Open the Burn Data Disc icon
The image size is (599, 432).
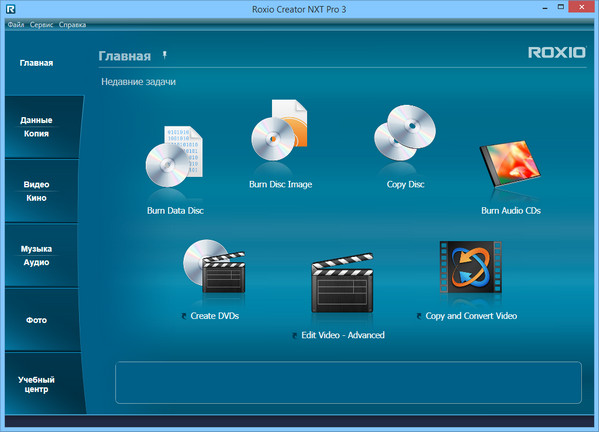pyautogui.click(x=175, y=157)
